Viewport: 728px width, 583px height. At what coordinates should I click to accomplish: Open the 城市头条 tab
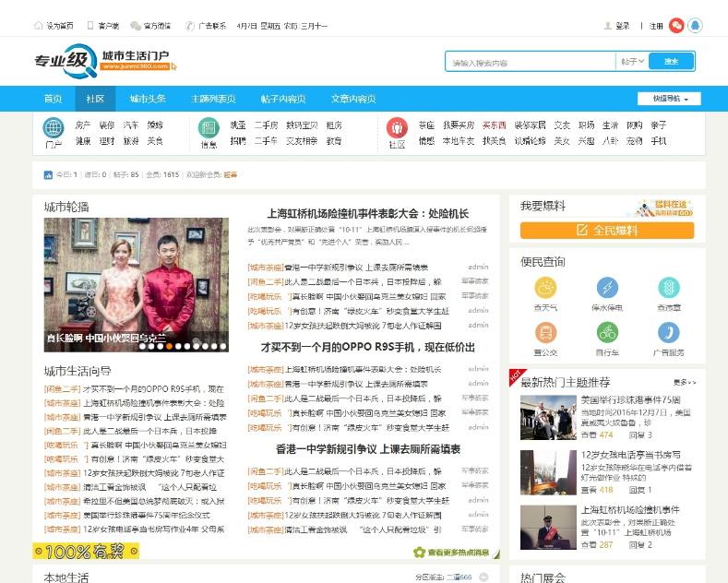point(148,99)
